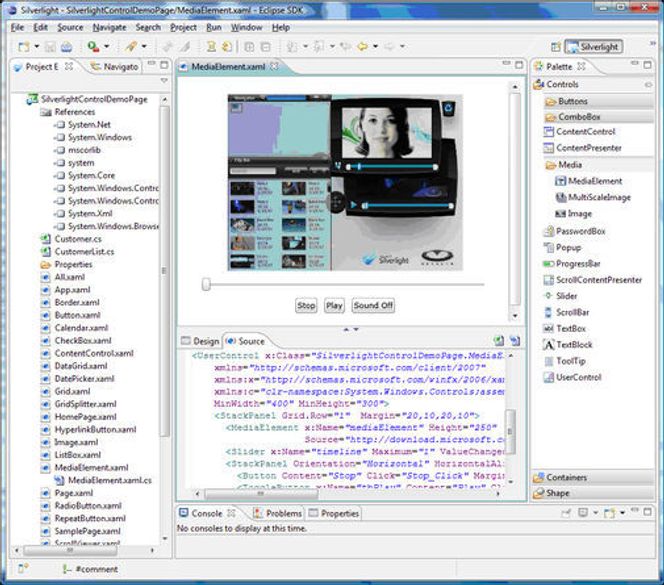Click the Project Explorer vertical scrollbar

click(164, 271)
